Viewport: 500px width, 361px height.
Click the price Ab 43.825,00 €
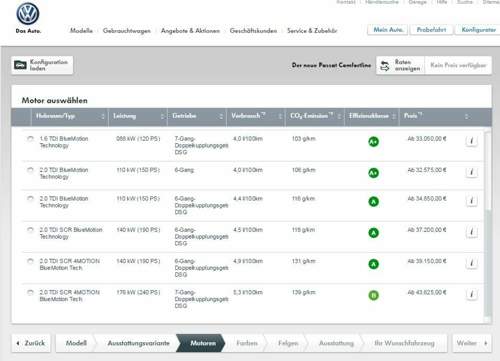click(427, 292)
